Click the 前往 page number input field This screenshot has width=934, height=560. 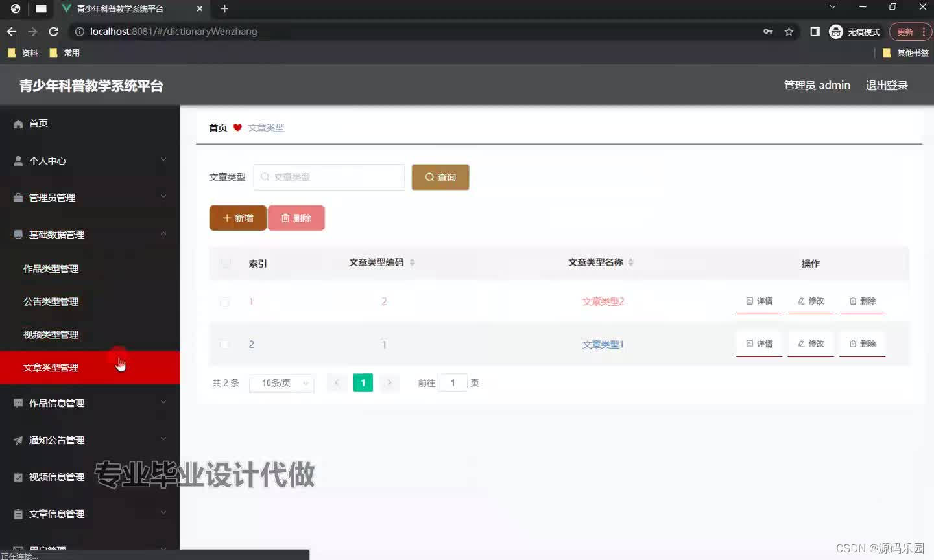pyautogui.click(x=452, y=382)
